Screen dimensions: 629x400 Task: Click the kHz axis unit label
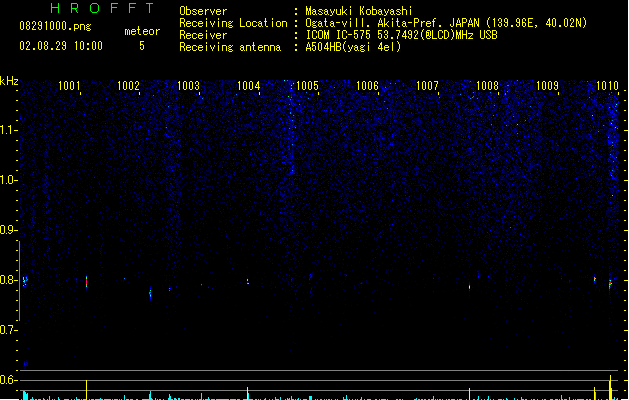(9, 81)
